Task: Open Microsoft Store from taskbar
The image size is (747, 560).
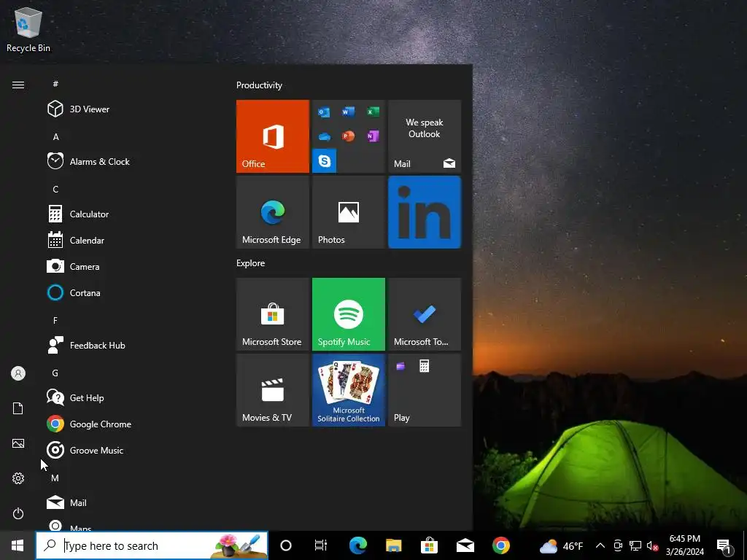Action: 429,545
